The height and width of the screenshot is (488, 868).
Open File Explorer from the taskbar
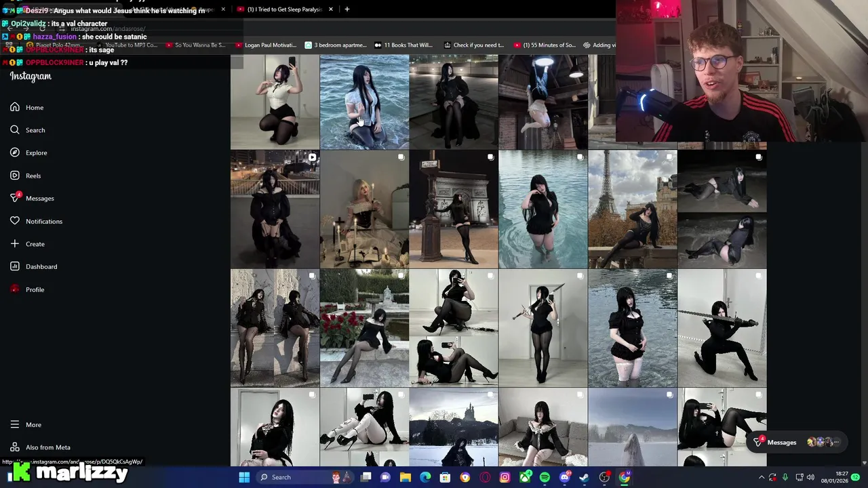tap(406, 477)
